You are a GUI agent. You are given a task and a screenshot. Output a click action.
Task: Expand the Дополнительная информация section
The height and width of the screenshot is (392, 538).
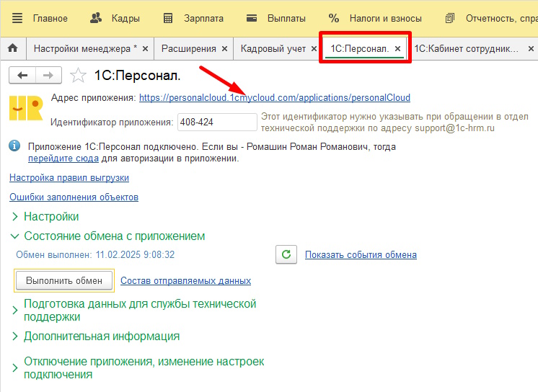click(x=102, y=336)
